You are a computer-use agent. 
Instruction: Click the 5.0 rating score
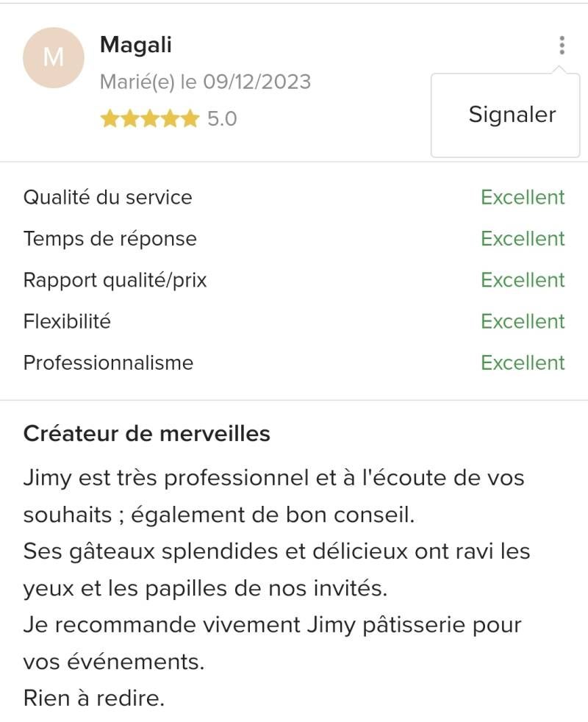click(x=222, y=118)
